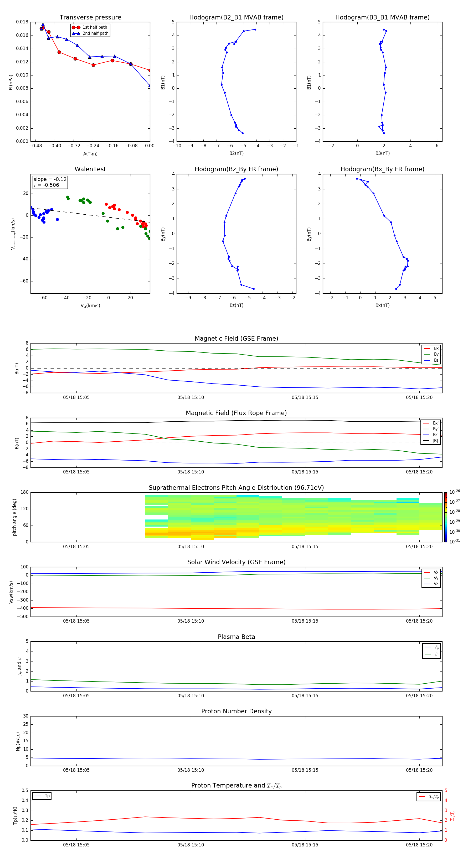Click '05/18 15:10' tick under GSE magnetic field
473x868 pixels.
pyautogui.click(x=191, y=398)
